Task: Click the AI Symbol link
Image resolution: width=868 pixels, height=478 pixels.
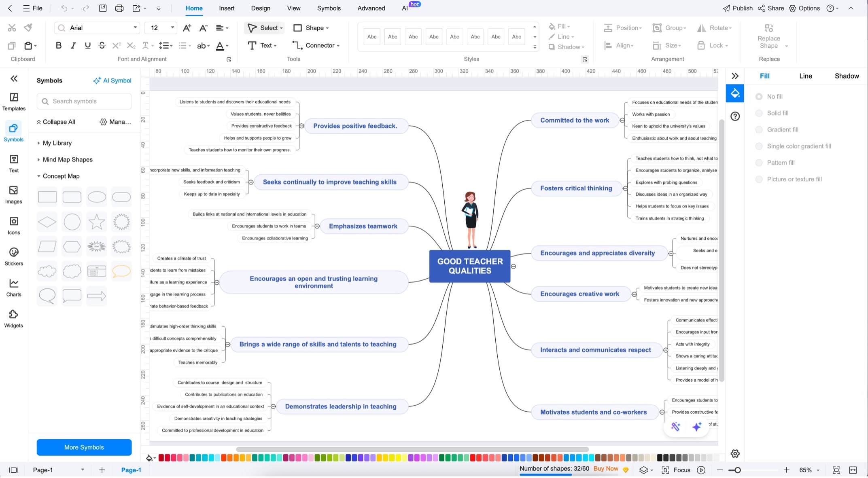Action: (112, 80)
